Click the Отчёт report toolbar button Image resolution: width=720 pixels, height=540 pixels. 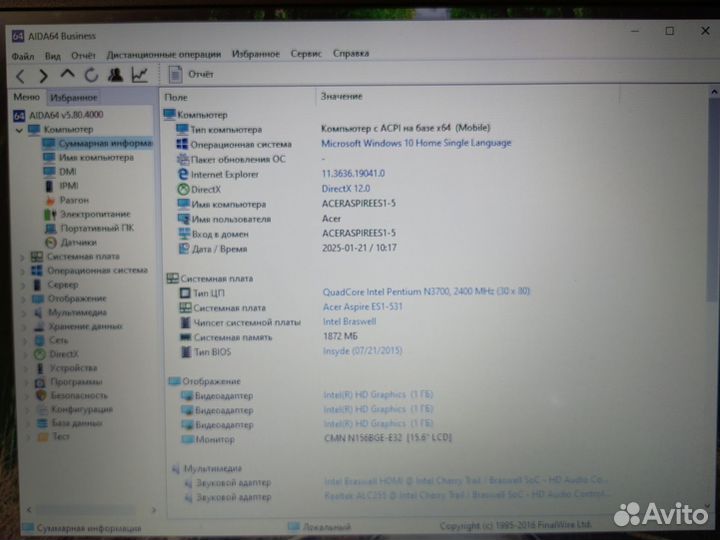[191, 74]
